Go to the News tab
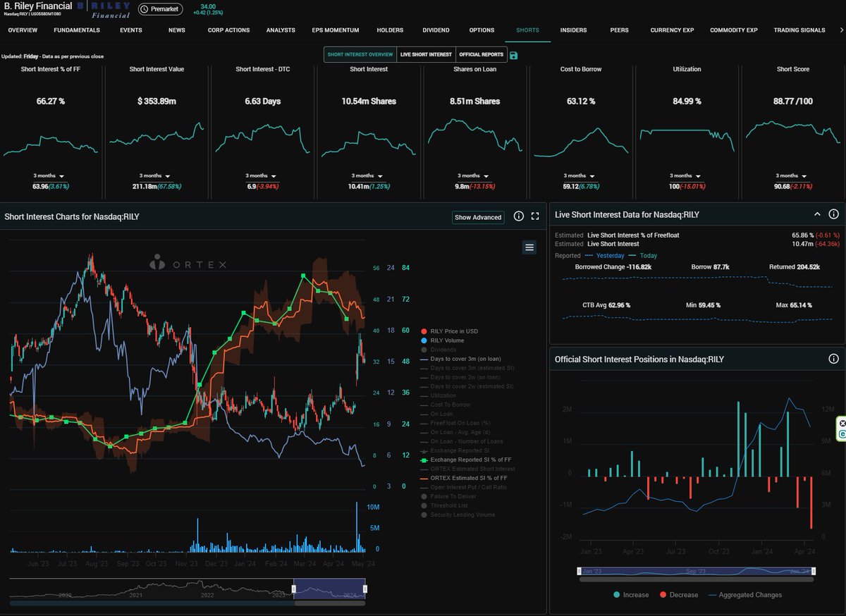 click(177, 30)
